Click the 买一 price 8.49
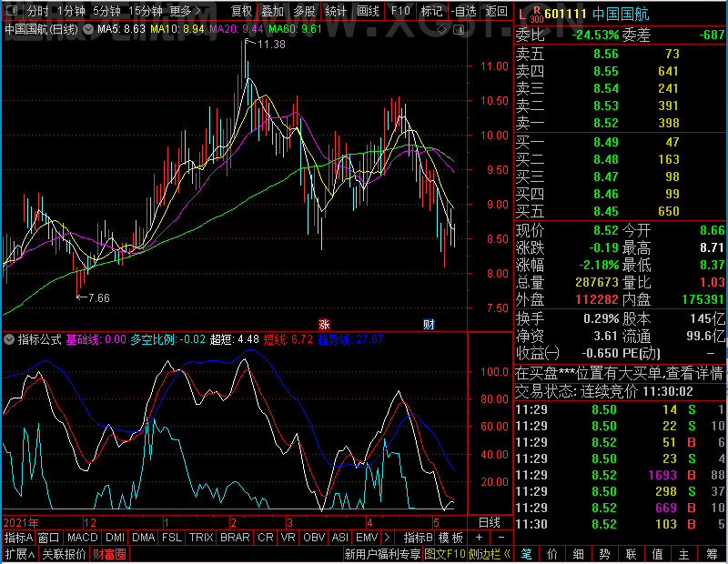 click(606, 142)
